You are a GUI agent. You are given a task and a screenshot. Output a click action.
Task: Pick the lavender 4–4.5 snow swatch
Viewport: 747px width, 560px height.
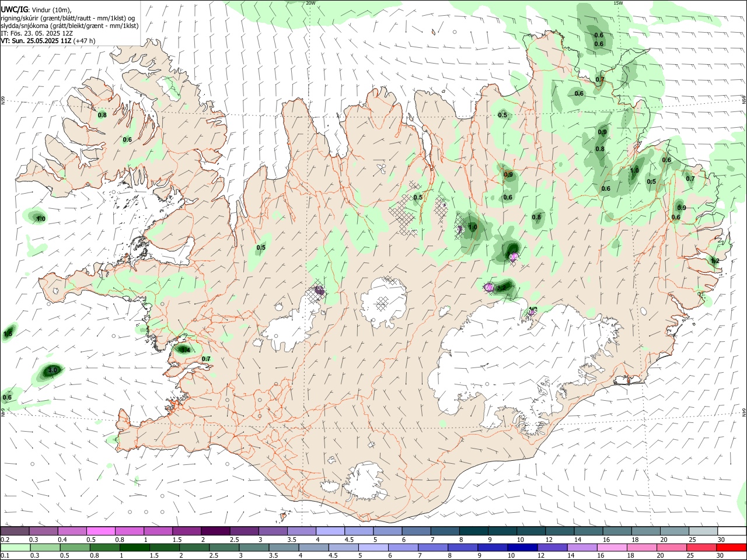tap(329, 531)
